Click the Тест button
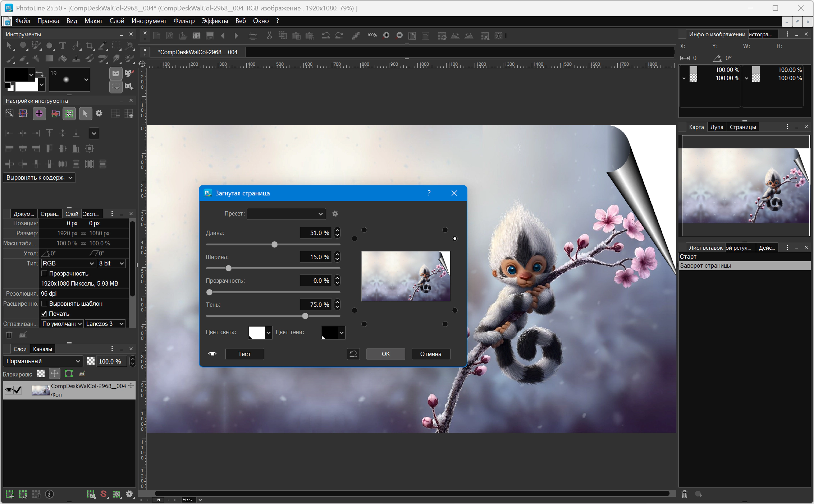This screenshot has height=504, width=814. 244,354
